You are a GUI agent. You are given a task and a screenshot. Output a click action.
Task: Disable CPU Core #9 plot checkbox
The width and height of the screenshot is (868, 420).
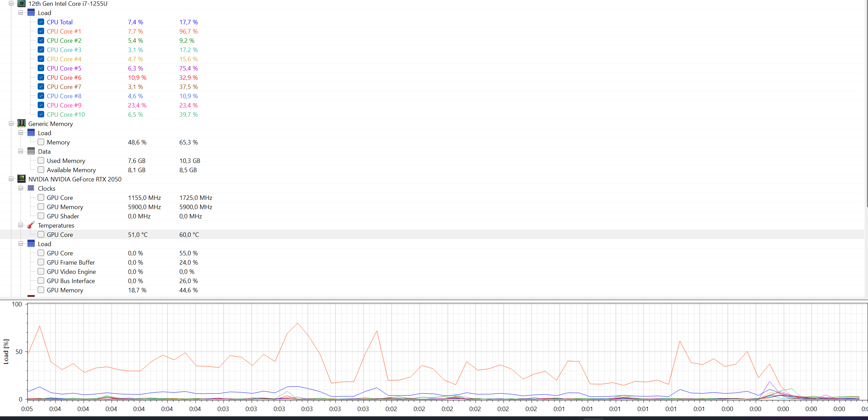pyautogui.click(x=41, y=105)
